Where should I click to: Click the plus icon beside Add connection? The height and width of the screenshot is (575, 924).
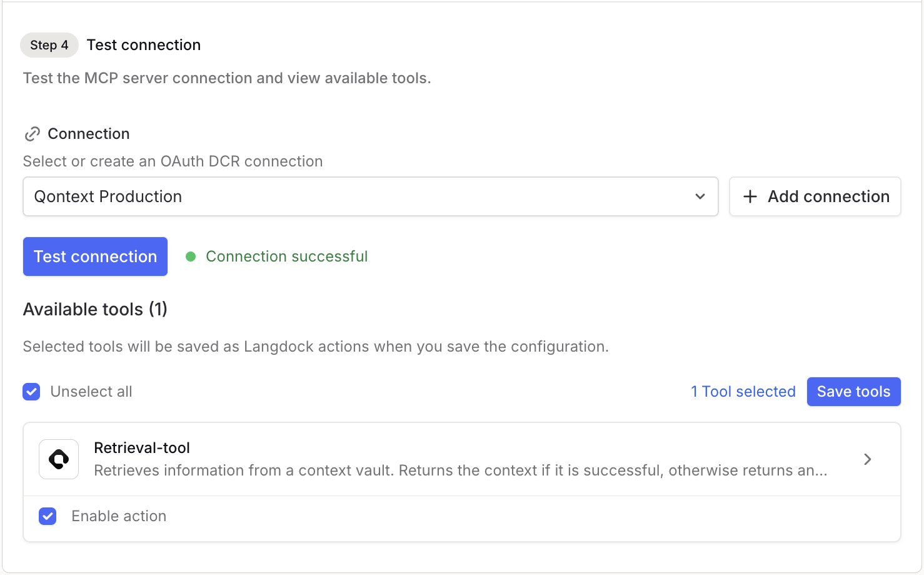click(750, 196)
